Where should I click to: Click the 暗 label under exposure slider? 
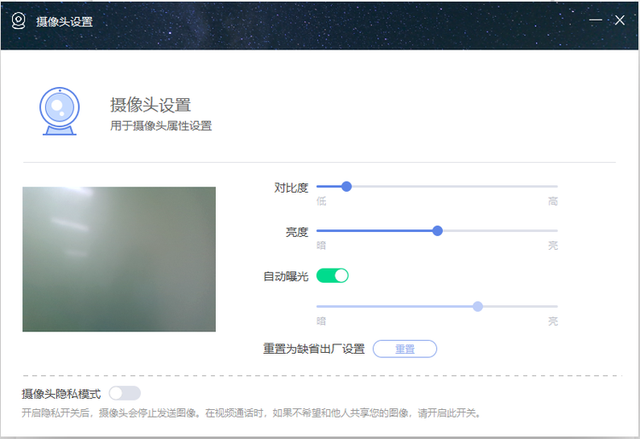click(x=321, y=321)
